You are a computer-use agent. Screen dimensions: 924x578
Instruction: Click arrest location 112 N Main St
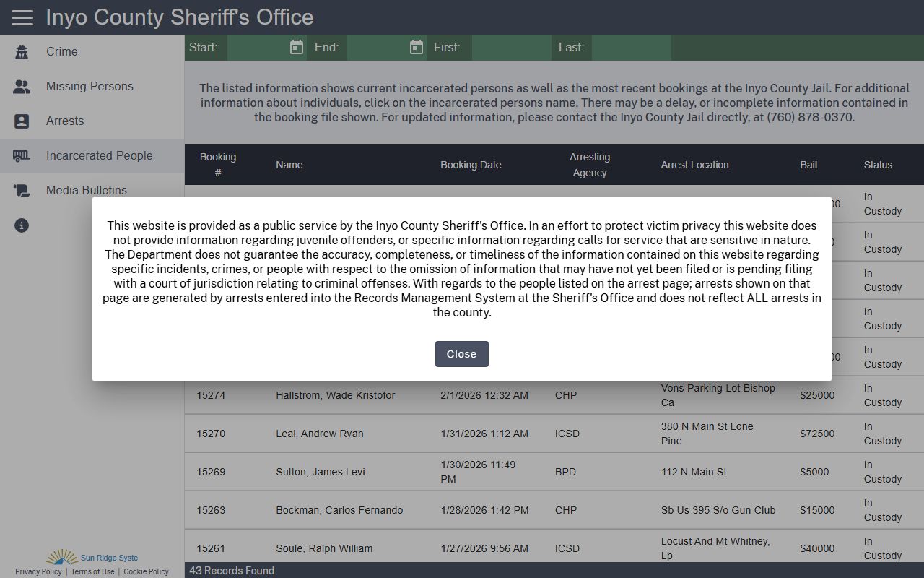694,472
